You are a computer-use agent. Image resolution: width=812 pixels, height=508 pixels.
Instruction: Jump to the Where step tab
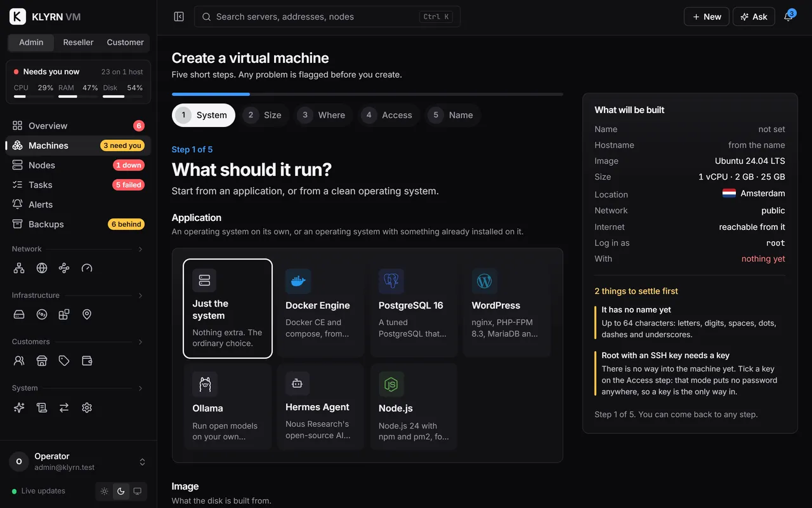tap(324, 115)
